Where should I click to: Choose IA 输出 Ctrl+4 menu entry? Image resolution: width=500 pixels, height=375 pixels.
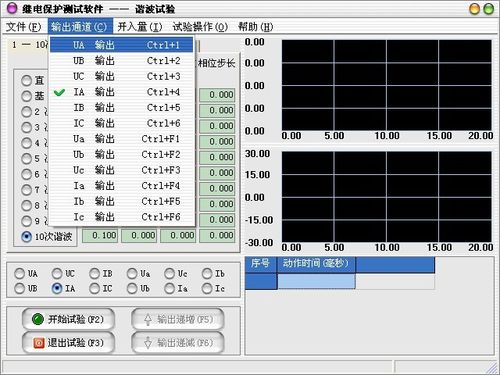122,92
